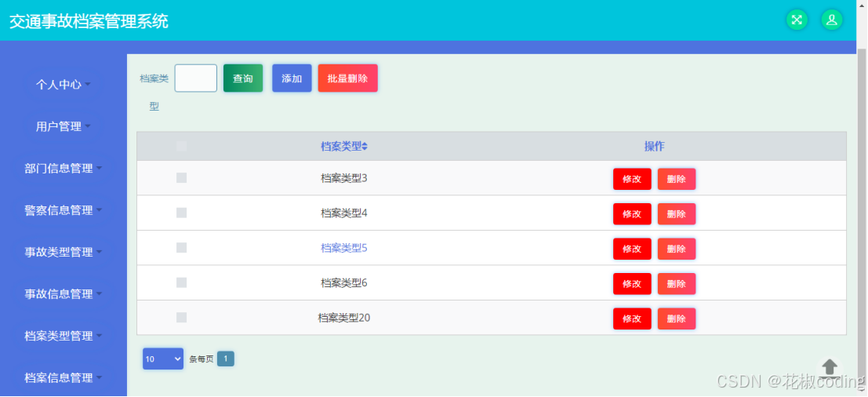Viewport: 868px width, 397px height.
Task: Check the box for 档案类型5 row
Action: coord(182,247)
